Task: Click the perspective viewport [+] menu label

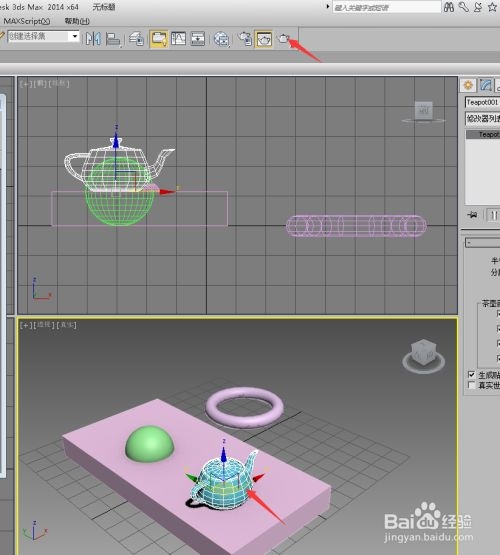Action: (26, 325)
